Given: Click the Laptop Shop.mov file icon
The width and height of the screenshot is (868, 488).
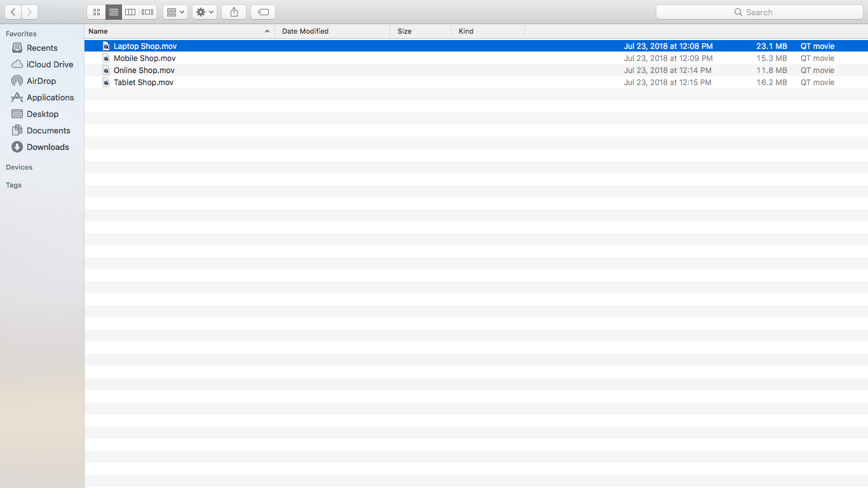Looking at the screenshot, I should coord(106,46).
